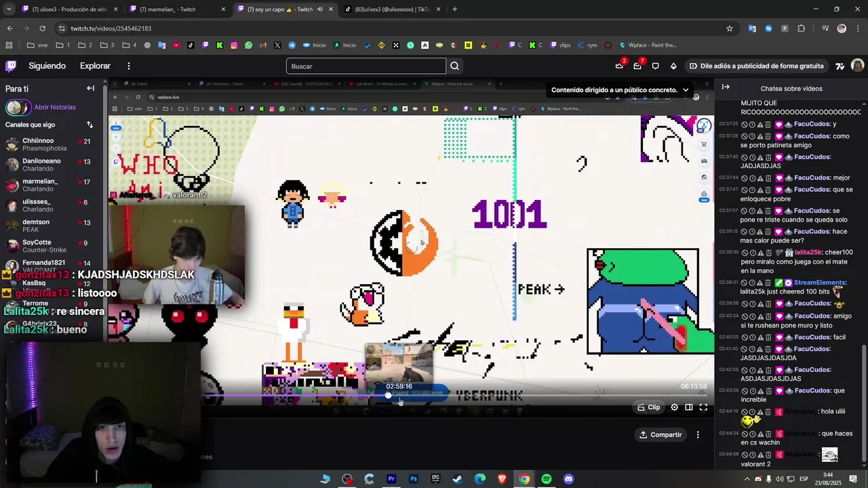Image resolution: width=868 pixels, height=488 pixels.
Task: Open the more options menu beside Compartir
Action: pyautogui.click(x=698, y=434)
